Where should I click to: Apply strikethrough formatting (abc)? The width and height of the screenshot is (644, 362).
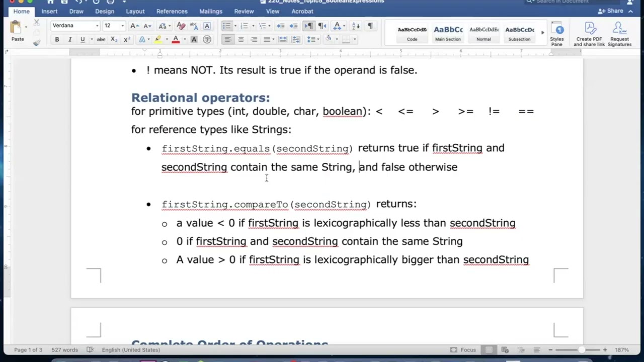click(101, 39)
